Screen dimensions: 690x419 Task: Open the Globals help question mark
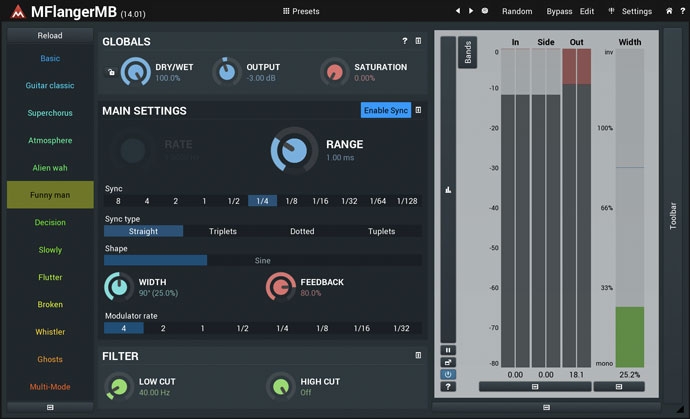(405, 41)
